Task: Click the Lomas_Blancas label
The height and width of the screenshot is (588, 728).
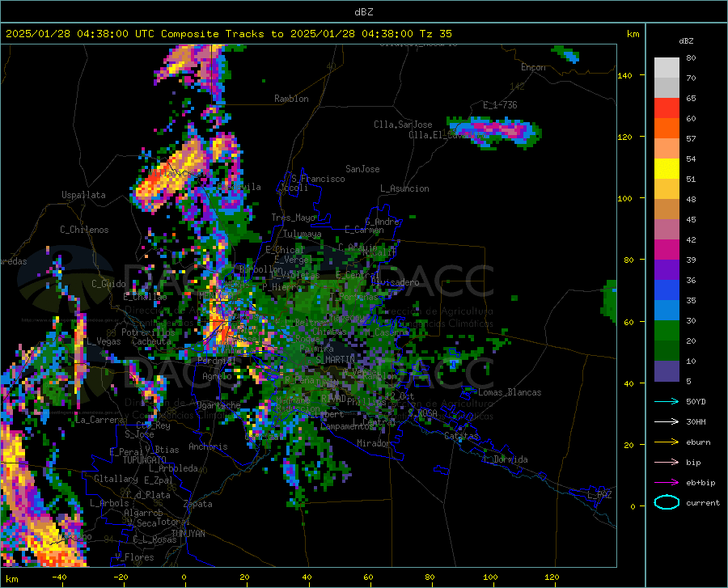Action: [x=510, y=392]
